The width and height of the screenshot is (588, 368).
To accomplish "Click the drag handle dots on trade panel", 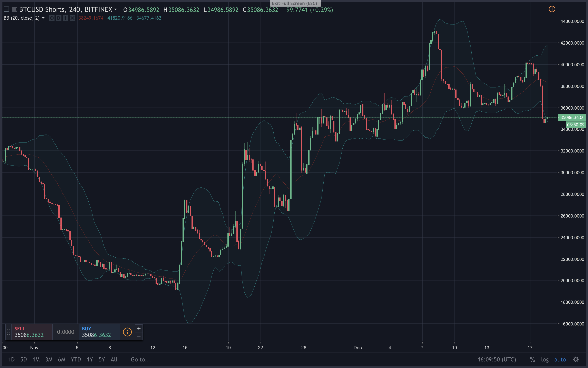I will tap(9, 332).
